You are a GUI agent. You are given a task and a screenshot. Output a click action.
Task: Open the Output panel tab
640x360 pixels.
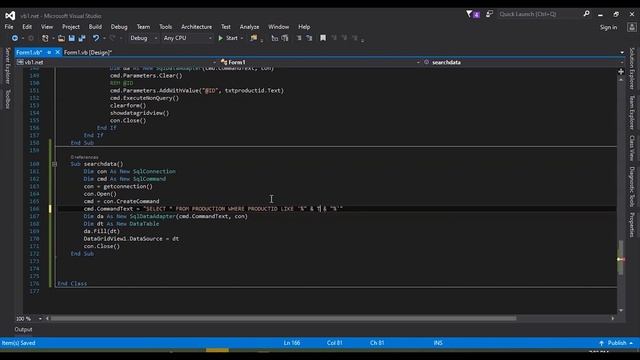(x=23, y=329)
